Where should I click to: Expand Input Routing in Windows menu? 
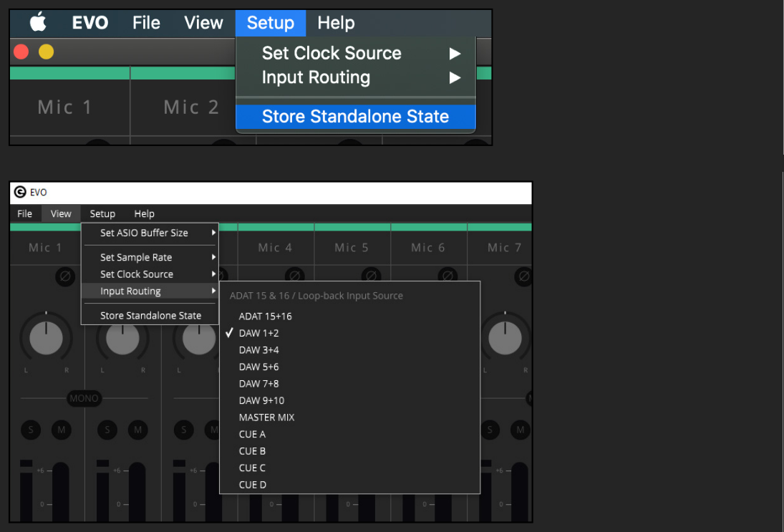tap(150, 291)
